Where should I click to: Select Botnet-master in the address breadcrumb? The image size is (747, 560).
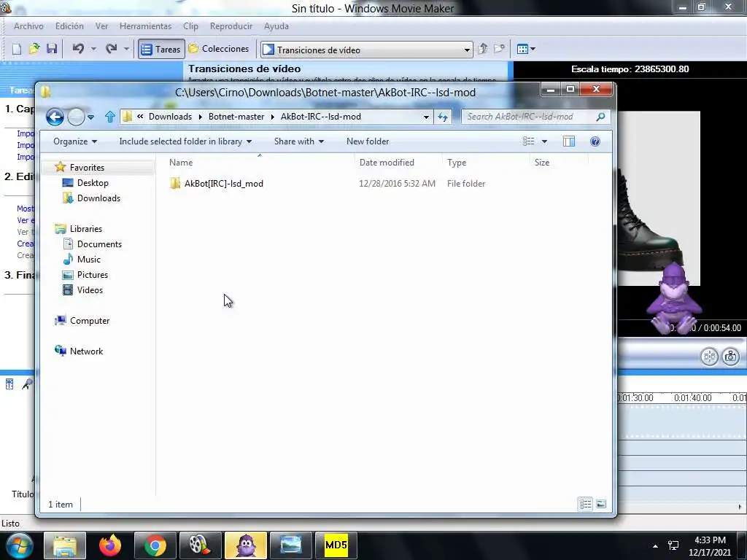click(236, 117)
